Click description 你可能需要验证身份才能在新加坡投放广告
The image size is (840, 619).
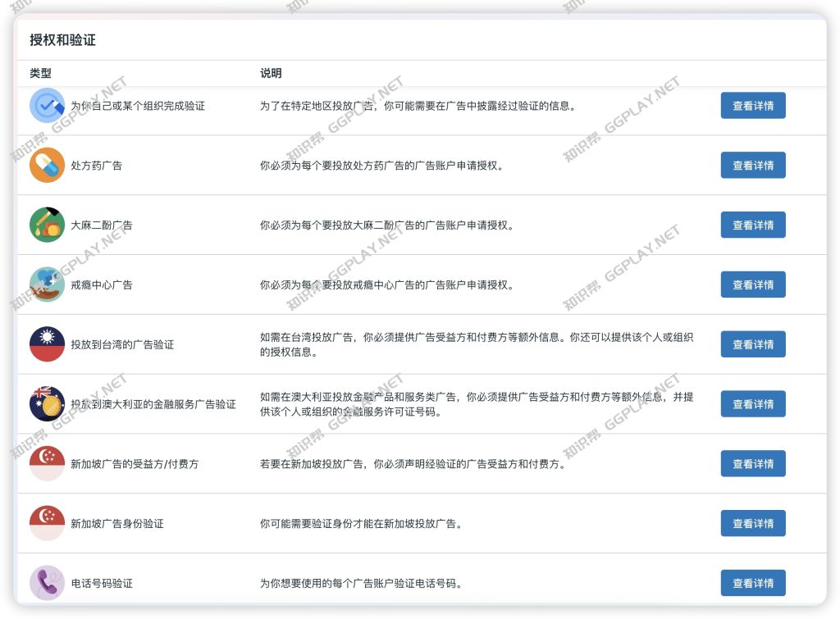coord(361,524)
